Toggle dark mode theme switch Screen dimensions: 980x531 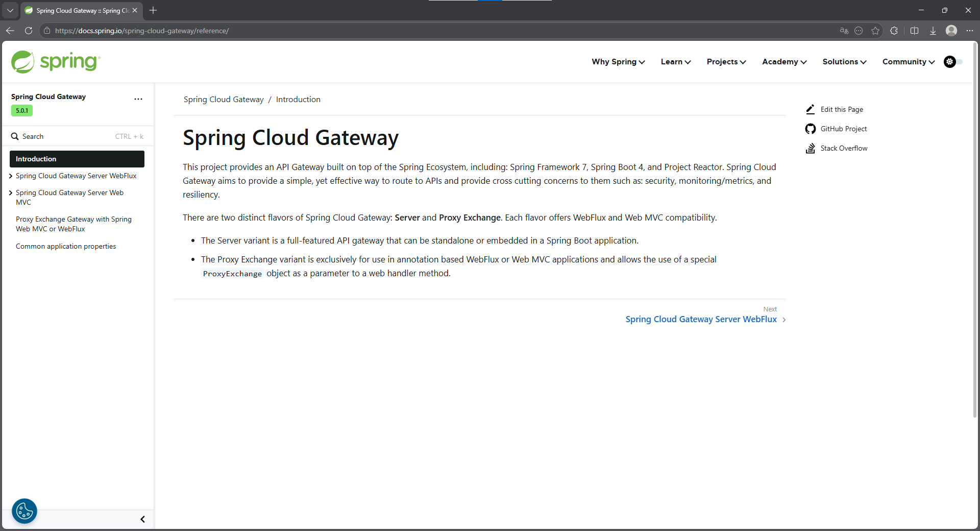coord(953,62)
